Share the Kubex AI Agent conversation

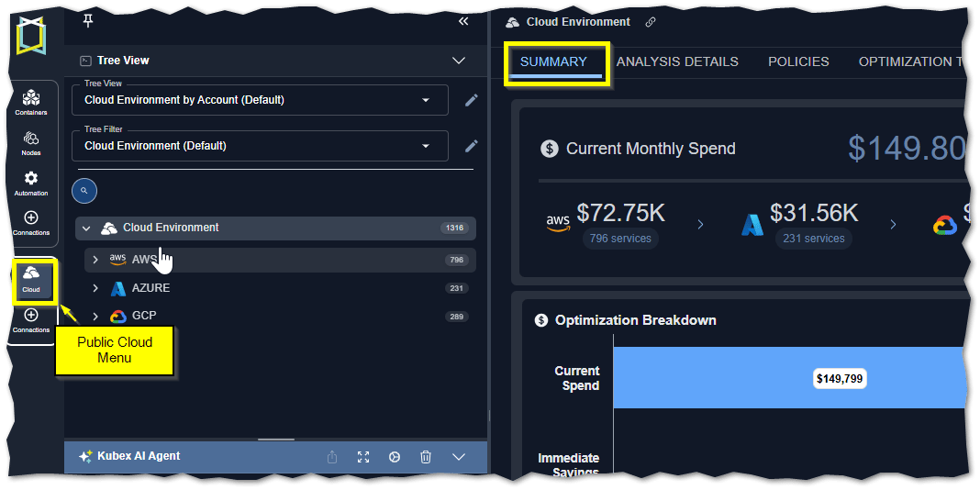[332, 457]
